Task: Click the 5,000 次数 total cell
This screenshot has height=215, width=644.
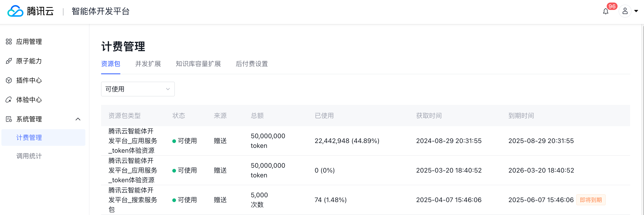Action: [x=259, y=200]
